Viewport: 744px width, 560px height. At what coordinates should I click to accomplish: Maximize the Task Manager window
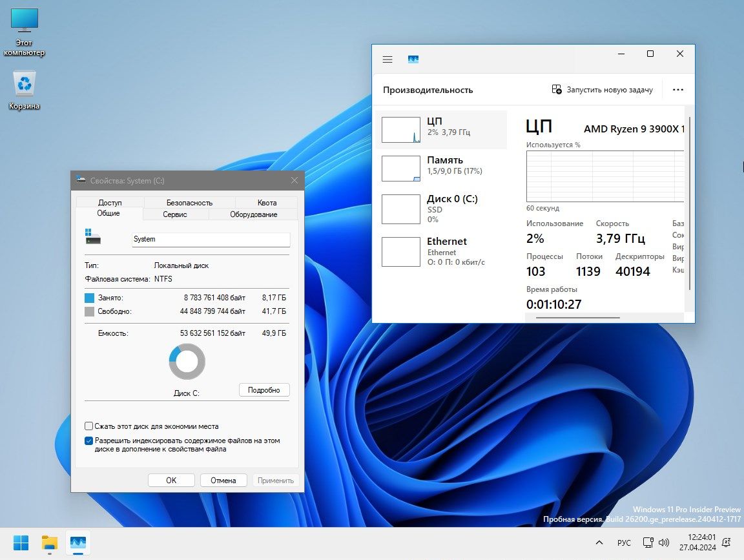[x=650, y=54]
